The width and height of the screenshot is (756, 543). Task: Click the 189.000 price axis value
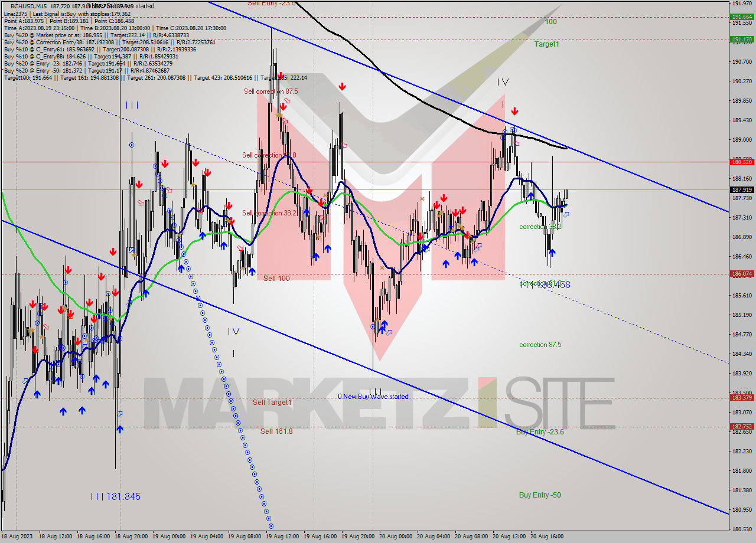(x=741, y=140)
